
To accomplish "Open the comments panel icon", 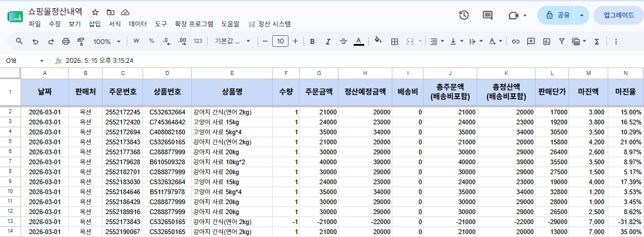I will [x=487, y=15].
